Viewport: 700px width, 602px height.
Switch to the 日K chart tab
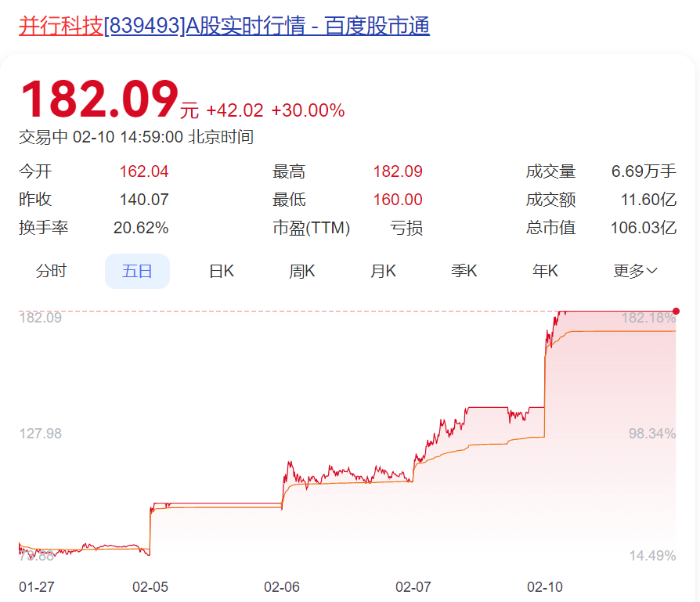tap(222, 271)
